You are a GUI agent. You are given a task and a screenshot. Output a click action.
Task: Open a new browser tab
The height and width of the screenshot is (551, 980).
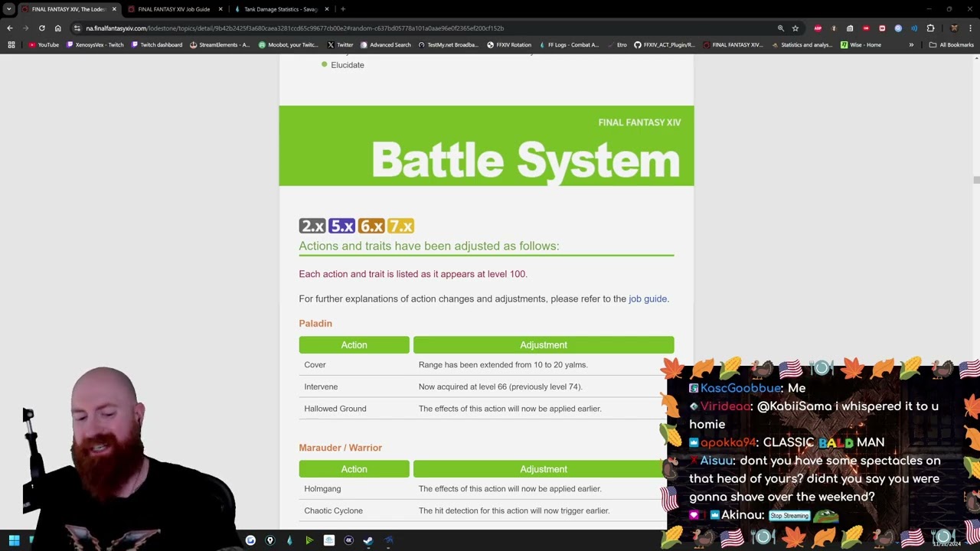click(343, 9)
